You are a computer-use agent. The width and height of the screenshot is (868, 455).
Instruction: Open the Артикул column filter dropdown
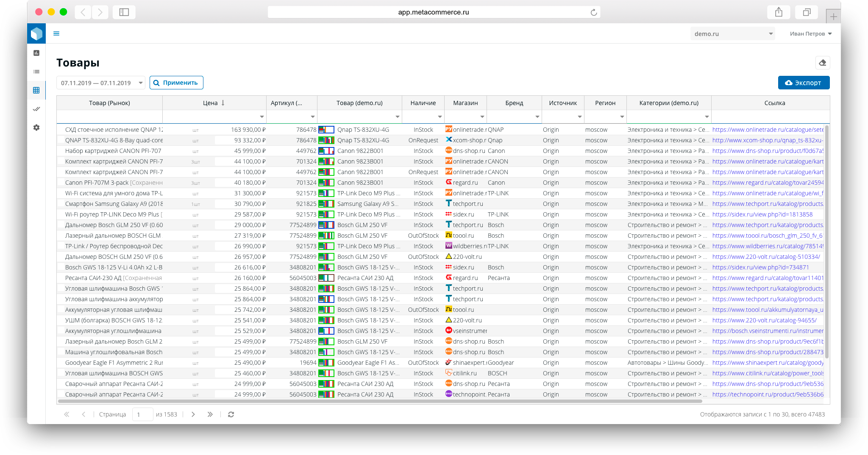[x=312, y=117]
